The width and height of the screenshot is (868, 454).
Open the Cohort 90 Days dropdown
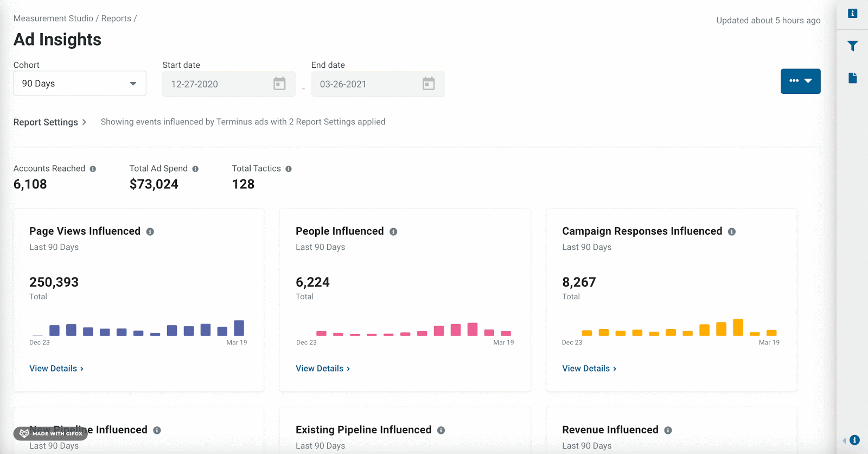80,84
